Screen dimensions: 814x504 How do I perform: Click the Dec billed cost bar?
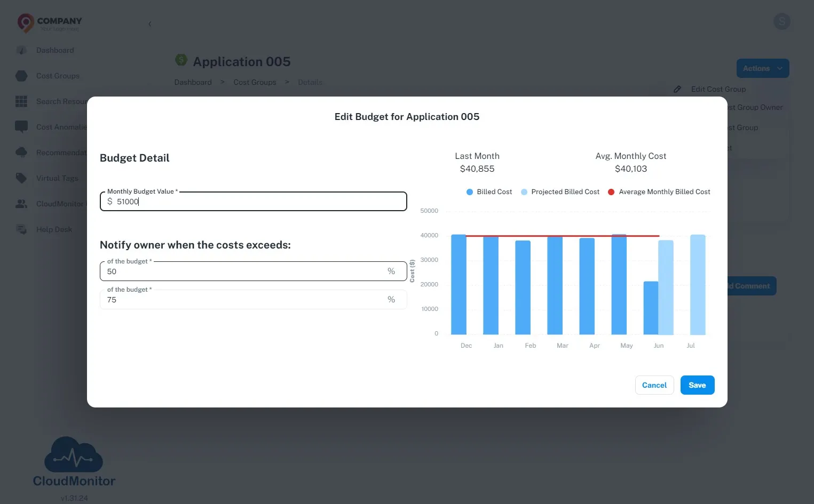(x=459, y=285)
